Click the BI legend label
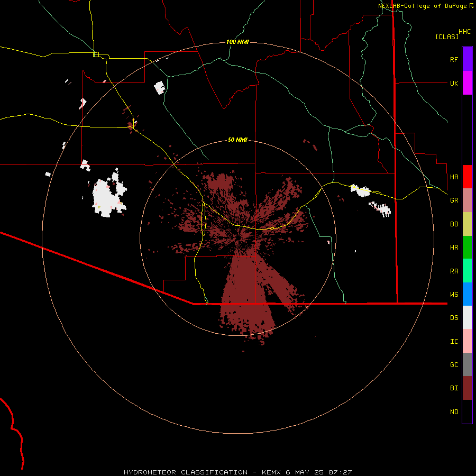The width and height of the screenshot is (476, 476). click(454, 388)
